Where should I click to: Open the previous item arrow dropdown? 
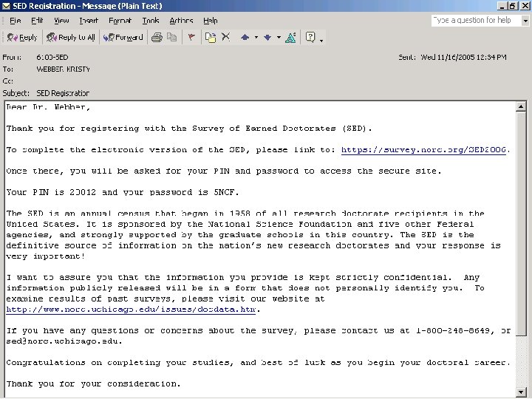(256, 38)
